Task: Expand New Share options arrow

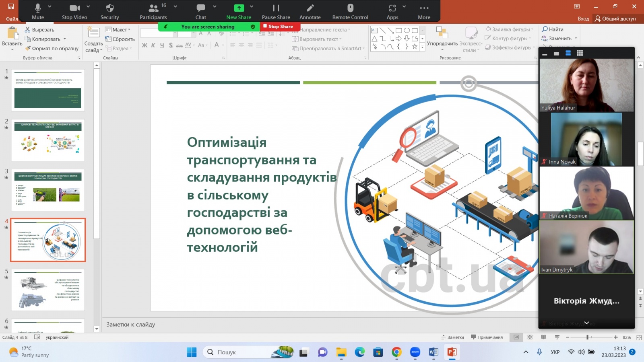Action: [x=252, y=6]
